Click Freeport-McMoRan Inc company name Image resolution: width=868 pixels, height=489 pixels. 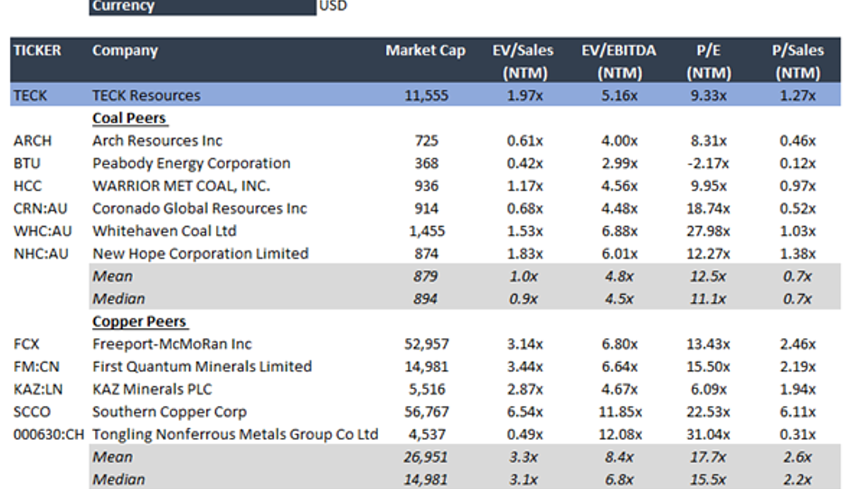click(x=172, y=344)
